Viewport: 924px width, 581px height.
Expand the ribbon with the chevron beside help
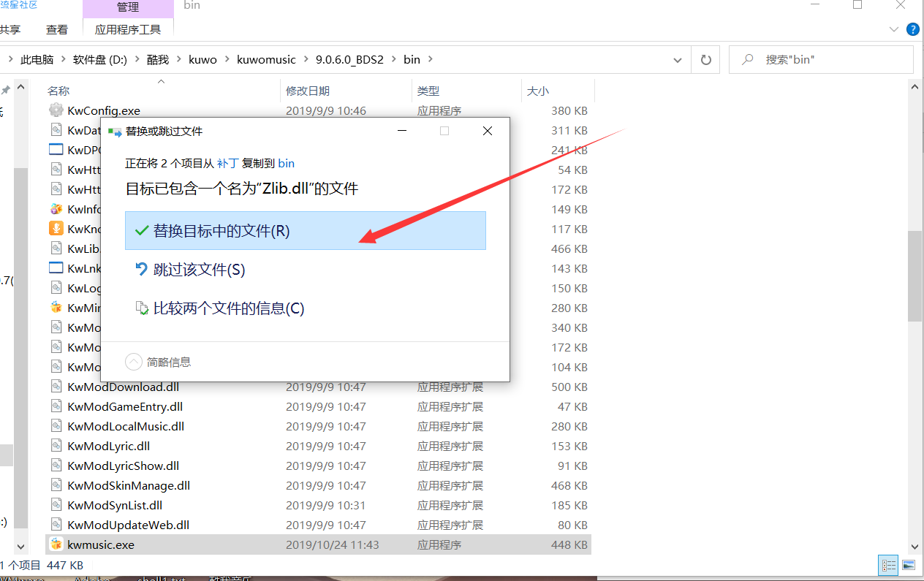click(x=893, y=30)
